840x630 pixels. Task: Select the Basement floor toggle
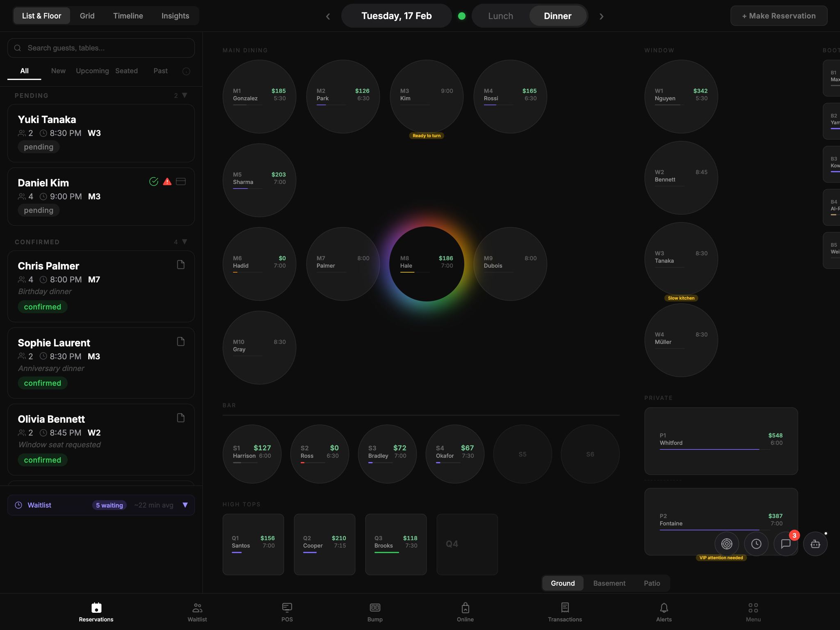pos(609,583)
